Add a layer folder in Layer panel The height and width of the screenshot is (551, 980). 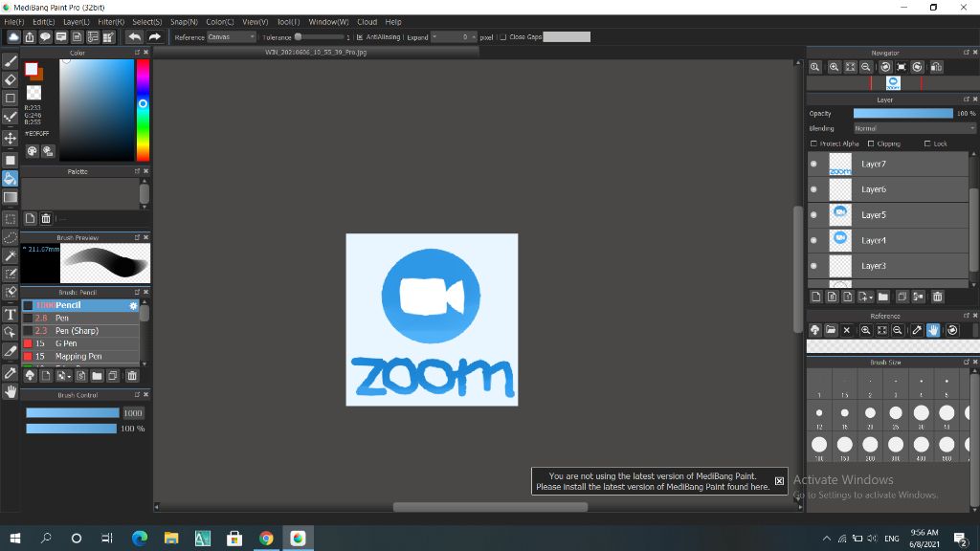882,297
